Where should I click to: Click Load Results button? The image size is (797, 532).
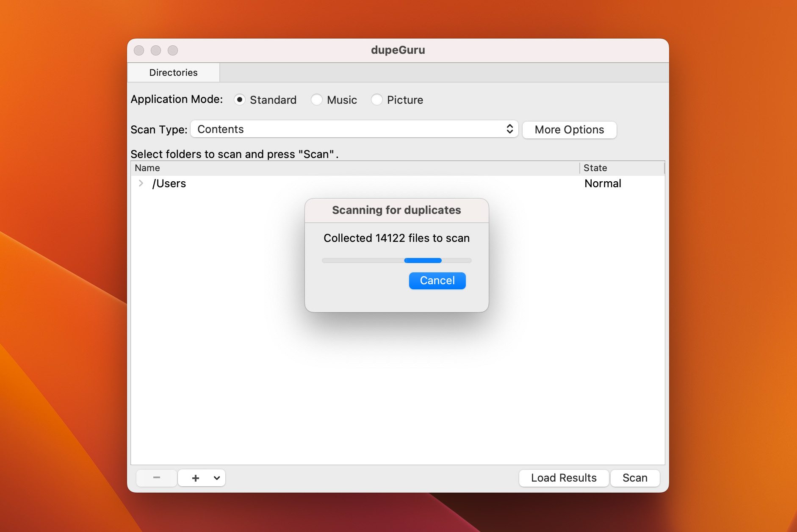point(564,478)
